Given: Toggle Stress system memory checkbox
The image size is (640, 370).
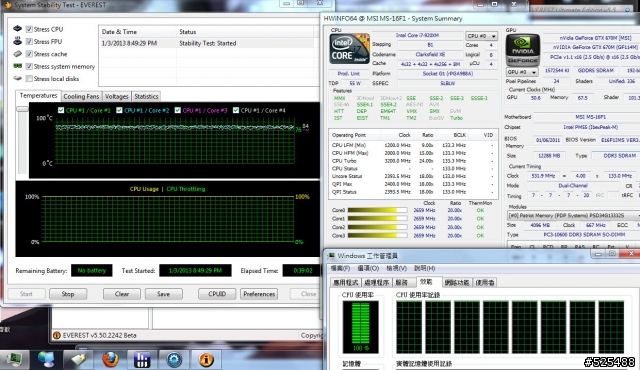Looking at the screenshot, I should tap(29, 66).
